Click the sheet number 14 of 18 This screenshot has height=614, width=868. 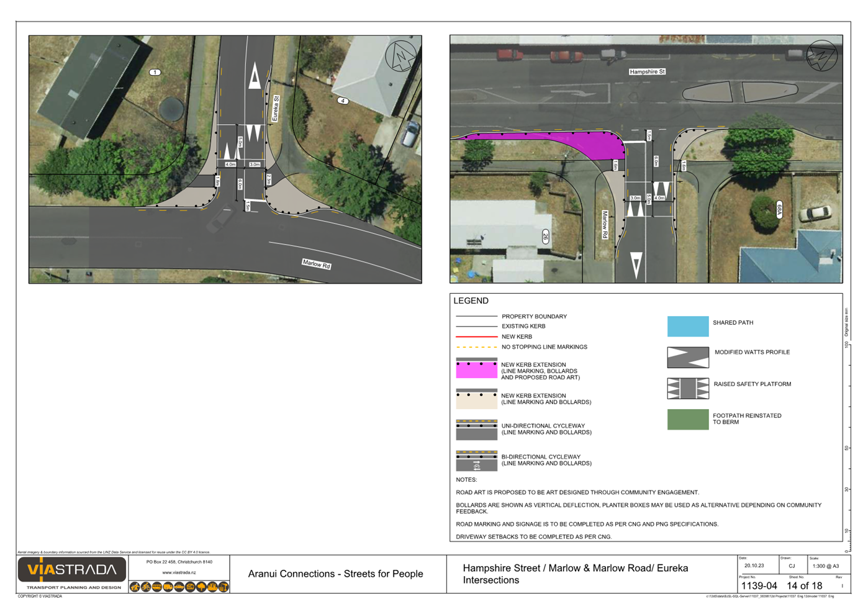click(804, 585)
